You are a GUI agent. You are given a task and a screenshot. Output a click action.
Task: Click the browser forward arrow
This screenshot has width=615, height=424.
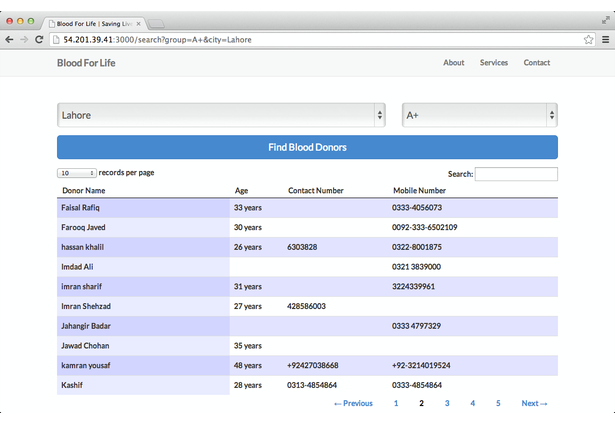(x=24, y=40)
